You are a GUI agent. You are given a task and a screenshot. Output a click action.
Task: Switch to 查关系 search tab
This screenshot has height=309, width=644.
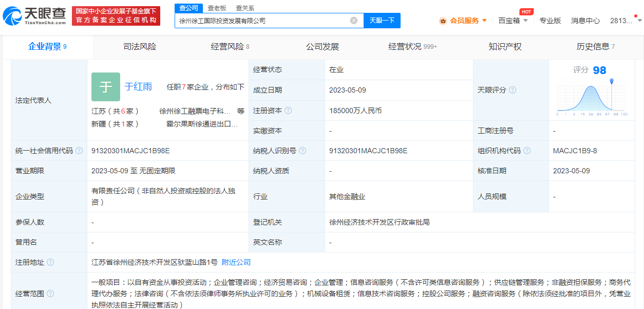coord(245,8)
